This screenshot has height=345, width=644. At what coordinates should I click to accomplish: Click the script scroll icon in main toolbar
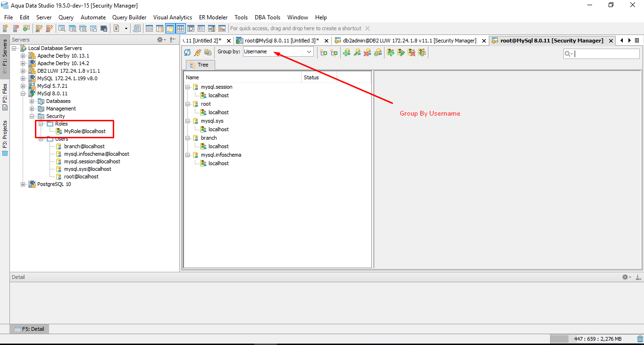(x=137, y=28)
